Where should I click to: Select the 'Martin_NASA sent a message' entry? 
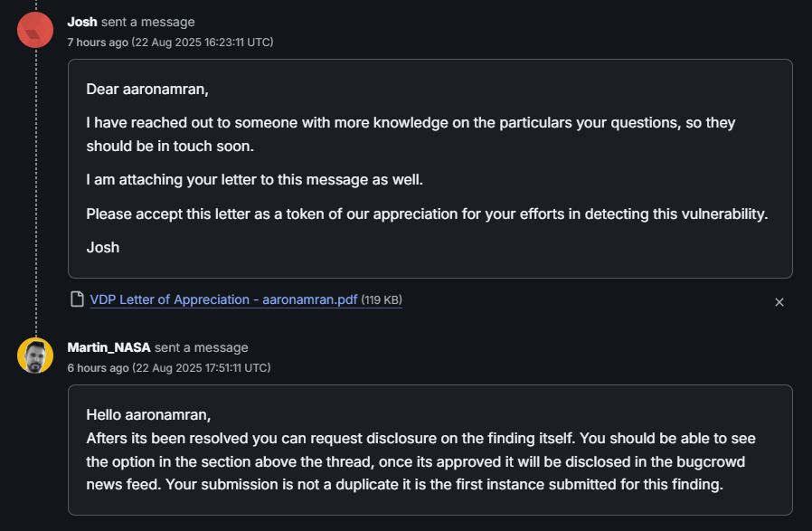click(x=158, y=347)
